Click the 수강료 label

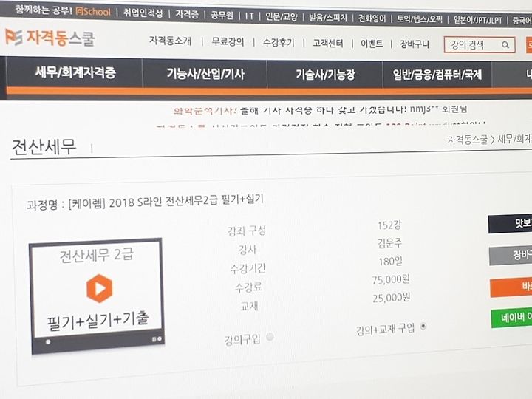(249, 287)
